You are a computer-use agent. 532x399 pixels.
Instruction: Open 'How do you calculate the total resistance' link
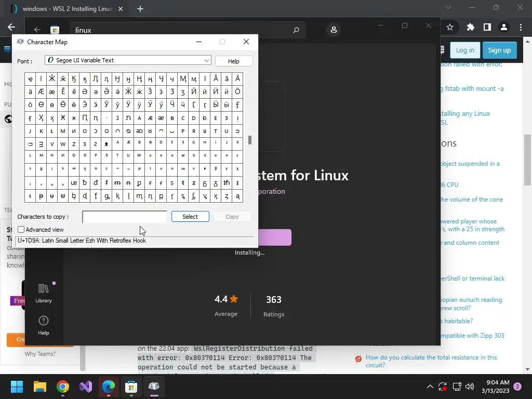pyautogui.click(x=431, y=361)
